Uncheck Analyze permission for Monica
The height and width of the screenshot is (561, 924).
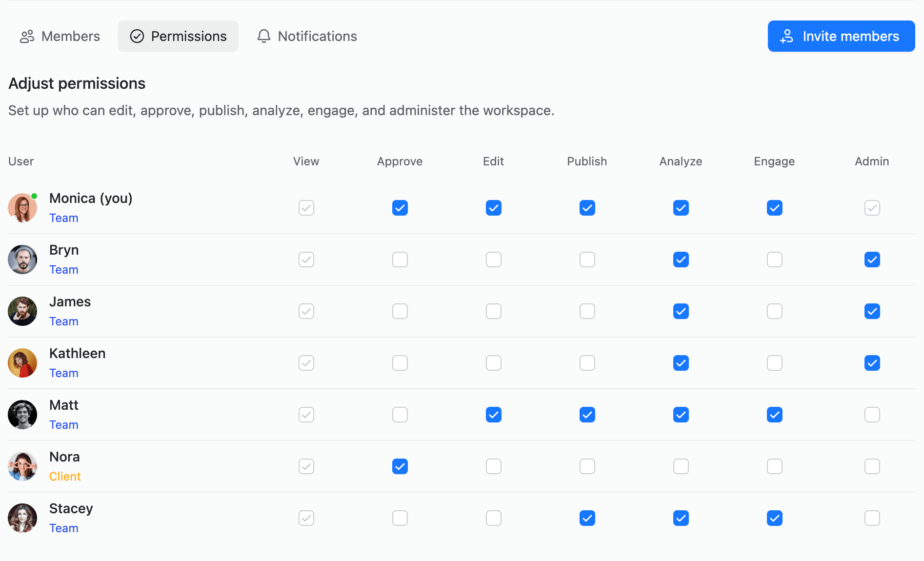pos(681,208)
